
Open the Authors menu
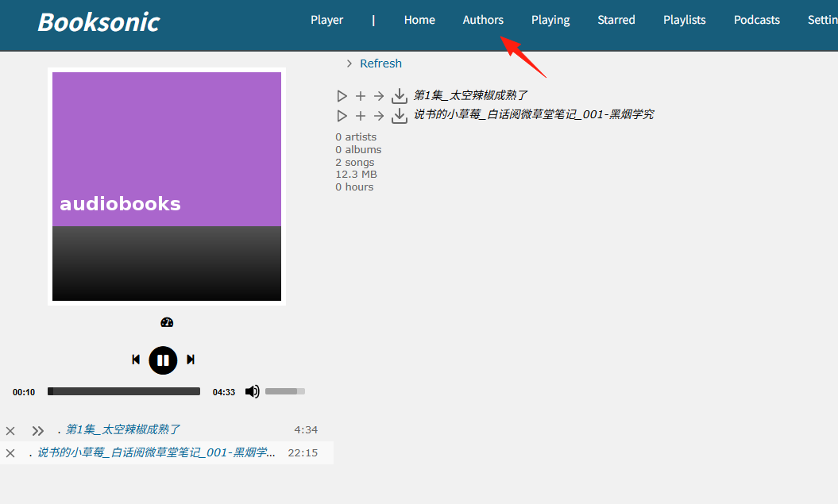483,20
